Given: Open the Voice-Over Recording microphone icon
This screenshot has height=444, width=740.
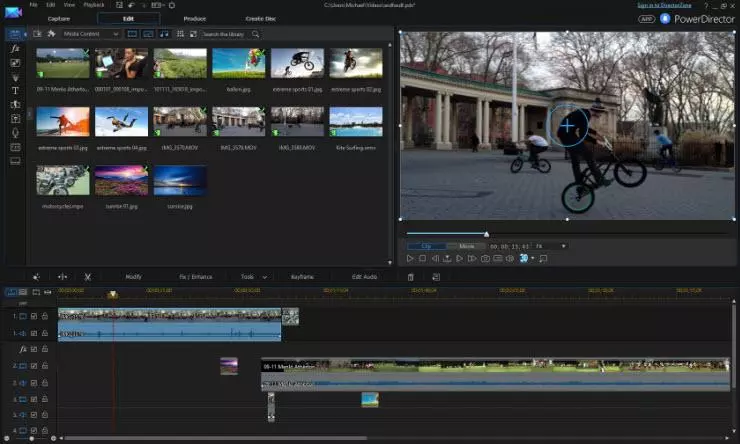Looking at the screenshot, I should pyautogui.click(x=15, y=132).
